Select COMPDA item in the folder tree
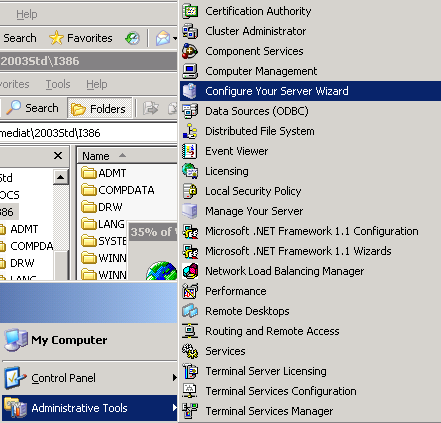Screen dimensions: 441x423 (x=32, y=246)
